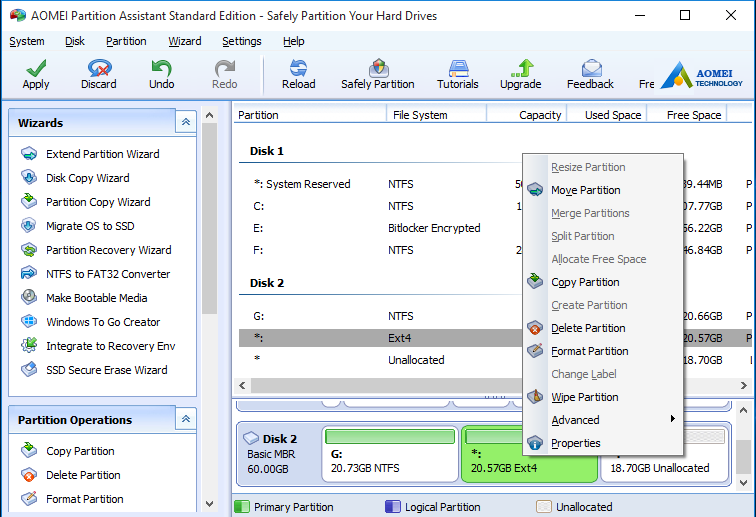
Task: Open the Wizard menu
Action: coord(185,41)
